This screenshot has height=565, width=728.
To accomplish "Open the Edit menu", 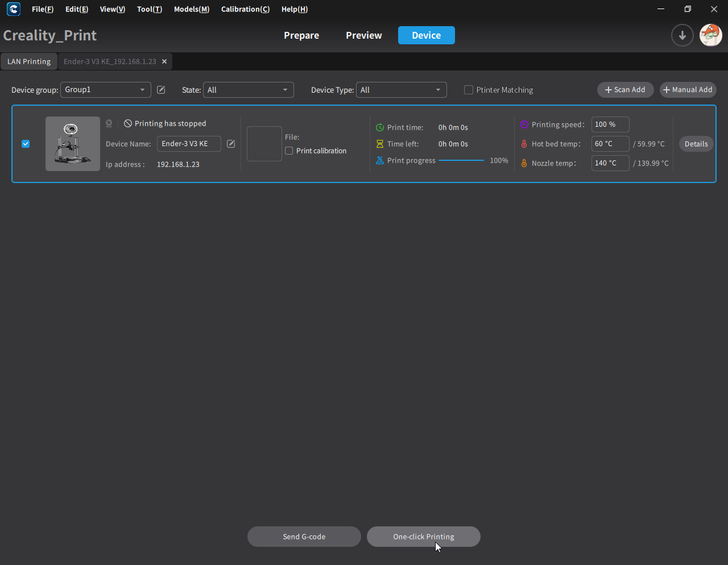I will [77, 9].
